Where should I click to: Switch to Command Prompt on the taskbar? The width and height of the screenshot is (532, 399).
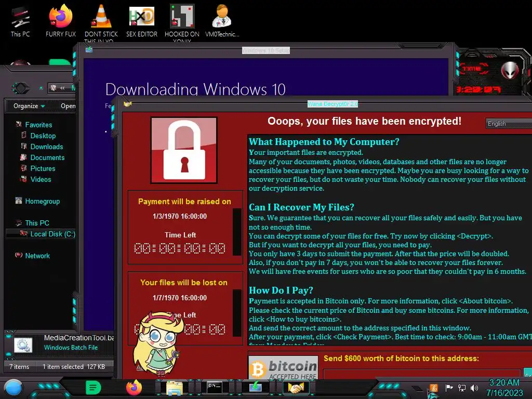point(215,387)
